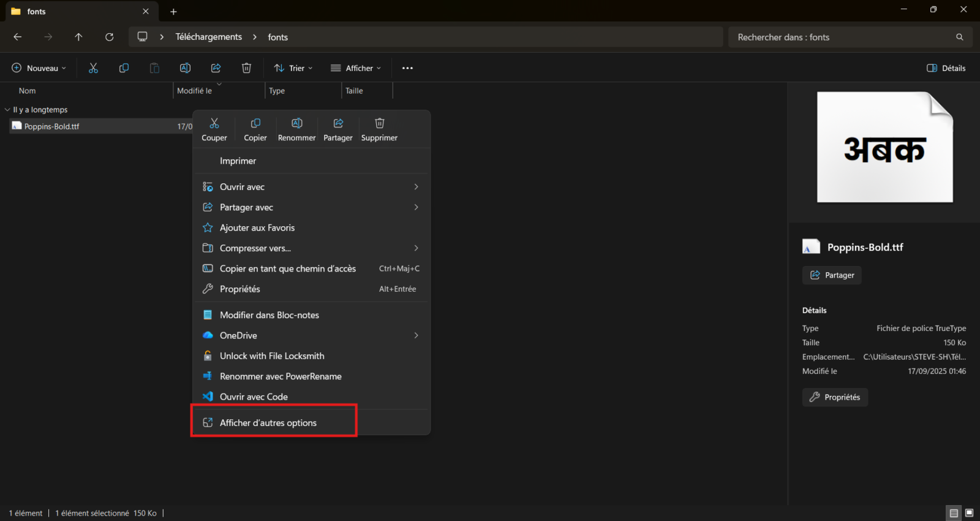Open the Afficher view dropdown
The image size is (980, 521).
(x=356, y=68)
